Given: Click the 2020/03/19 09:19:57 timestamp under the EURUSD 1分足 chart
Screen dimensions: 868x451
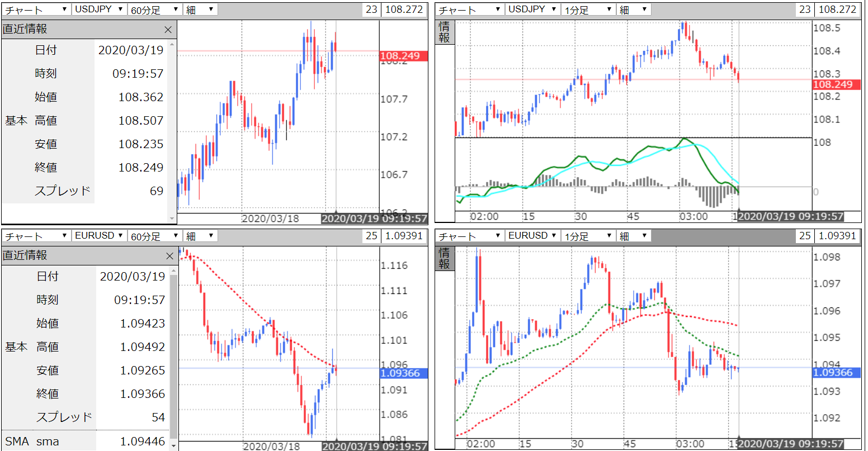Looking at the screenshot, I should click(791, 444).
